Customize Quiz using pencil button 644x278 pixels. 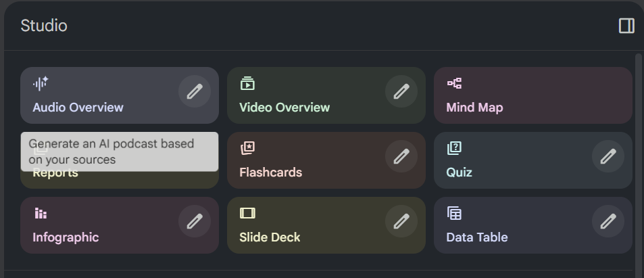(608, 156)
